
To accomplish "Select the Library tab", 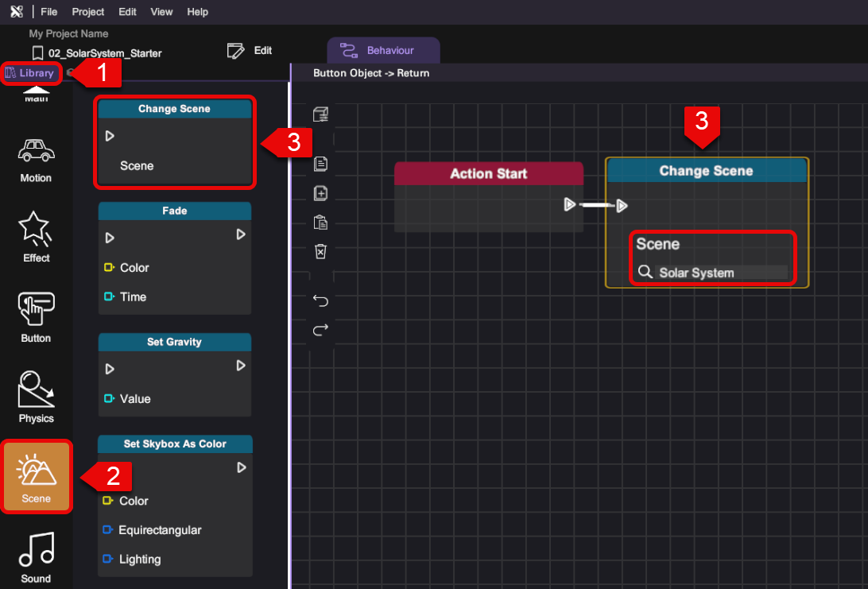I will click(x=30, y=73).
